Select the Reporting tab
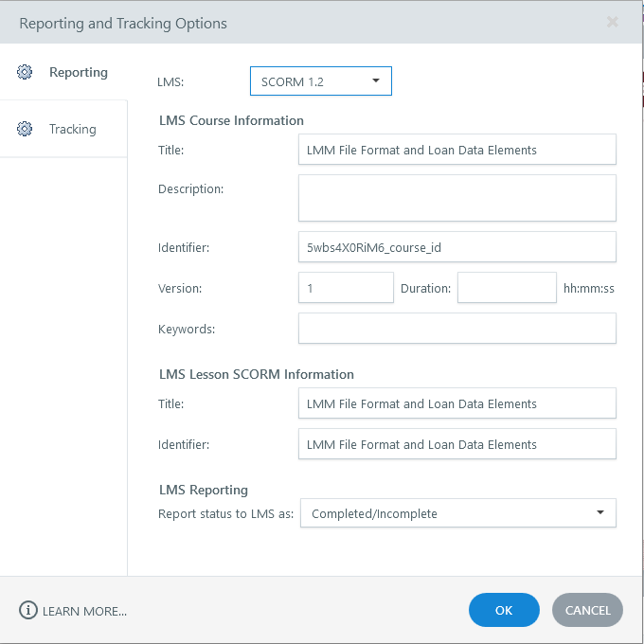 (x=78, y=72)
